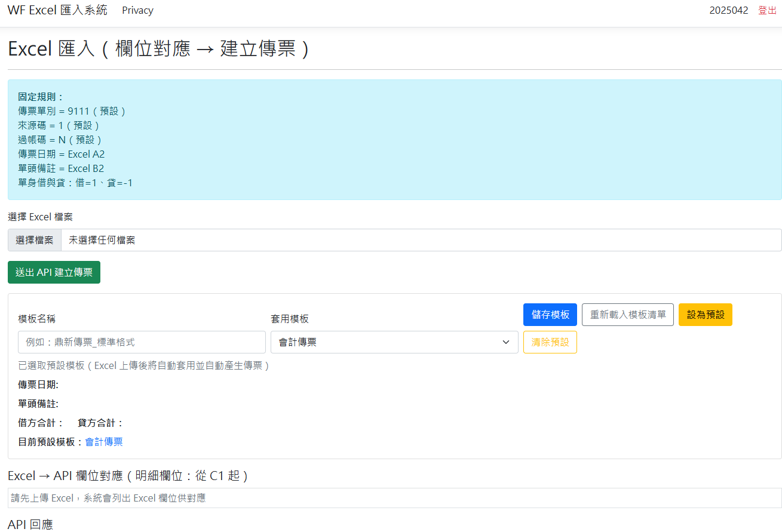
Task: Click 登出 to log out
Action: [767, 10]
